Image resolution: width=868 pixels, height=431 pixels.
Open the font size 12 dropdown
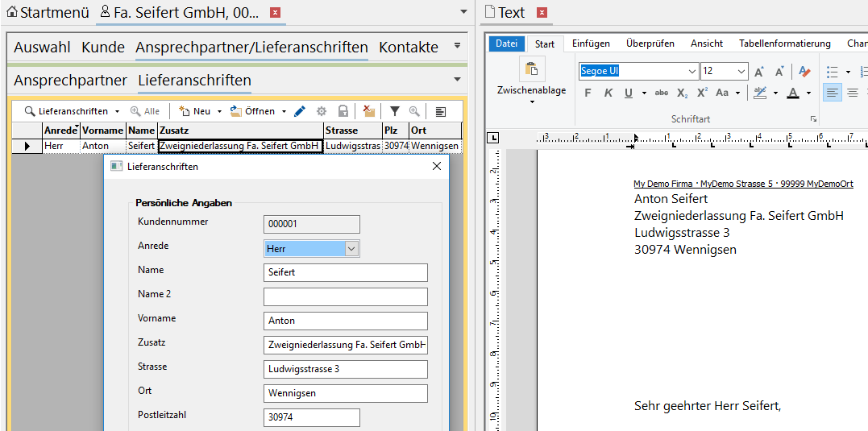point(741,72)
